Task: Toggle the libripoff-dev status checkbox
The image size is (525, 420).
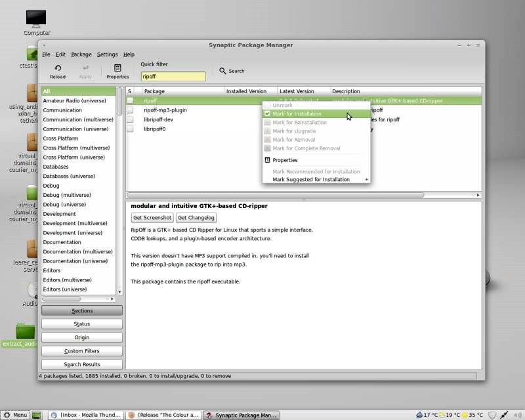Action: (130, 119)
